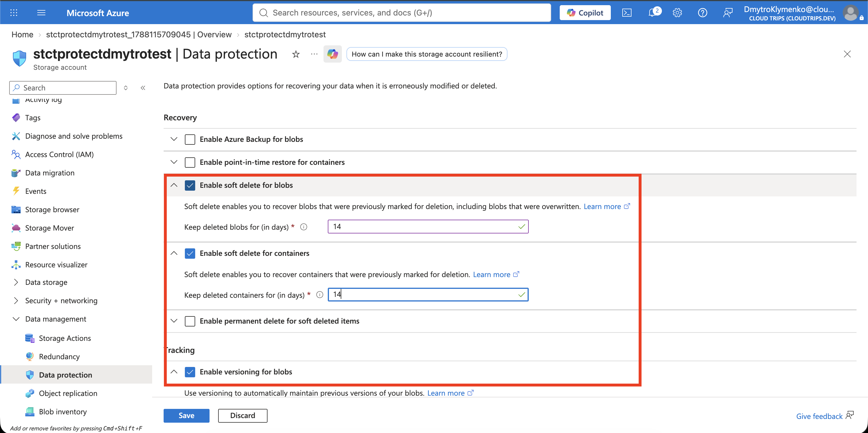Click the Save button
The height and width of the screenshot is (433, 868).
186,415
